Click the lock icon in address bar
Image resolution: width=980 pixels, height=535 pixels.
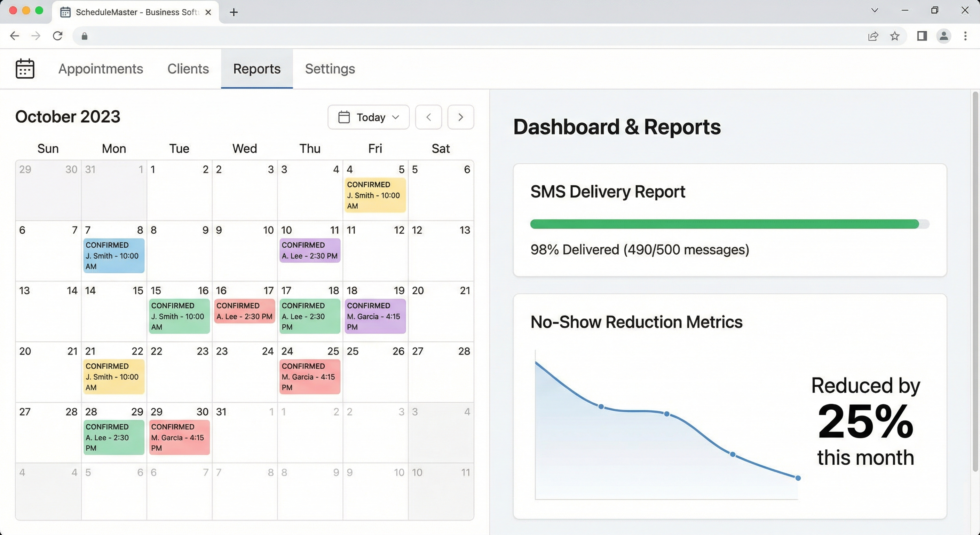85,36
